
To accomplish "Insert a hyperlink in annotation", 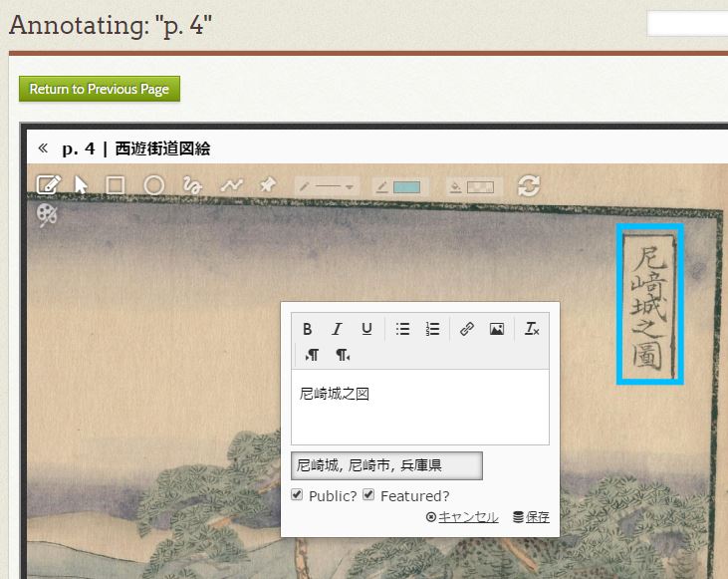I will 467,329.
